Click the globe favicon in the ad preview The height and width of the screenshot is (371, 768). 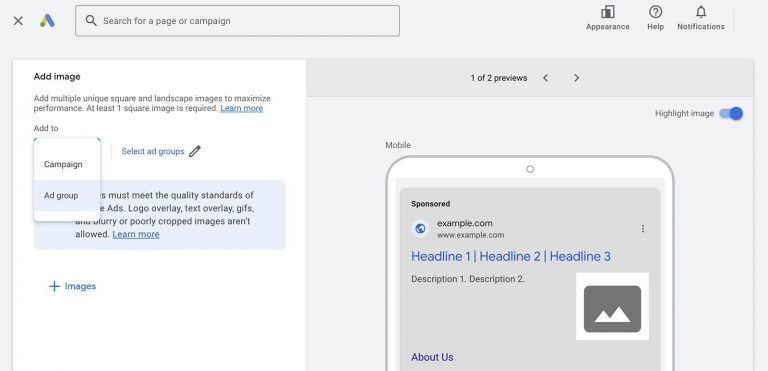coord(420,228)
